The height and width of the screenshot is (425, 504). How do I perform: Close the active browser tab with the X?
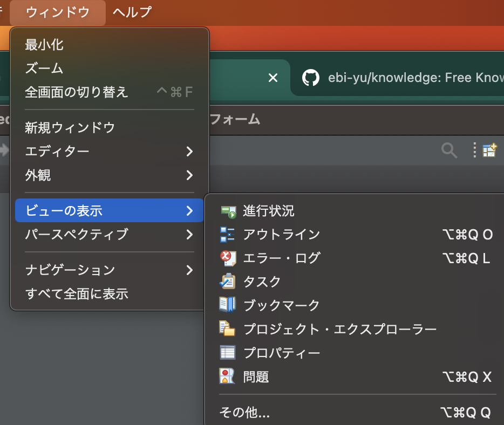click(x=273, y=77)
